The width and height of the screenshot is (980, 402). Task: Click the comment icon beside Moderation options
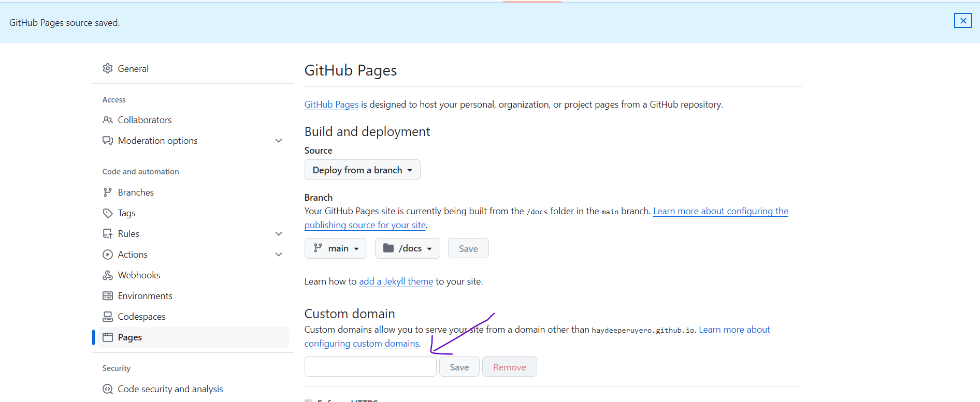108,141
